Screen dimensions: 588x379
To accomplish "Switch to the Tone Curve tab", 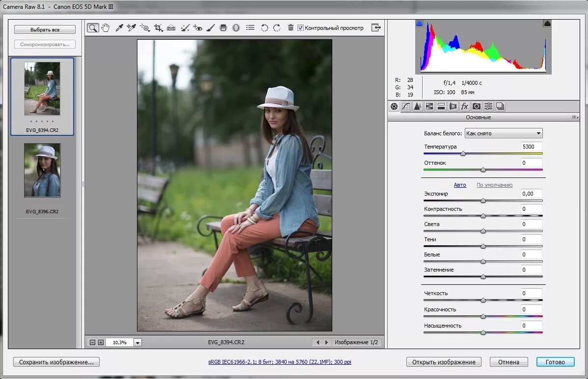I will point(406,106).
